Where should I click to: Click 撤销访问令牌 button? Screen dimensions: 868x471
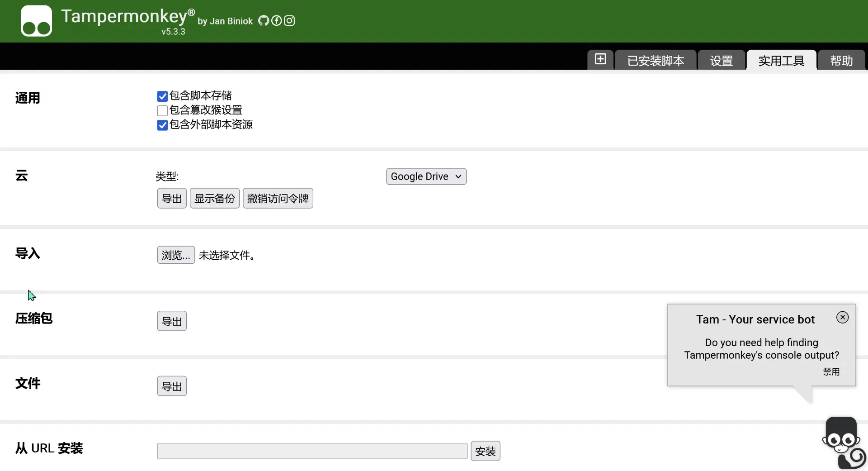point(278,198)
